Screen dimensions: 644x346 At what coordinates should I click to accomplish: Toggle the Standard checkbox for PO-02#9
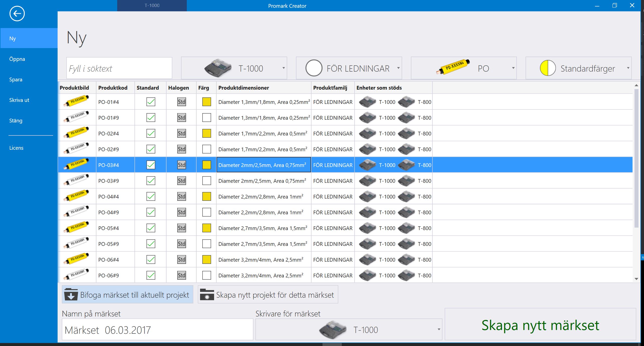pyautogui.click(x=151, y=149)
